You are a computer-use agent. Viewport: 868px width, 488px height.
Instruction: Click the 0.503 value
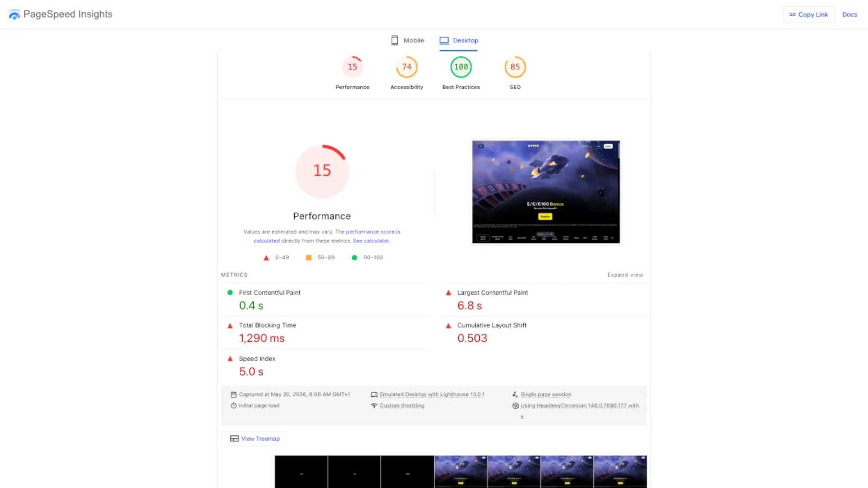[472, 338]
